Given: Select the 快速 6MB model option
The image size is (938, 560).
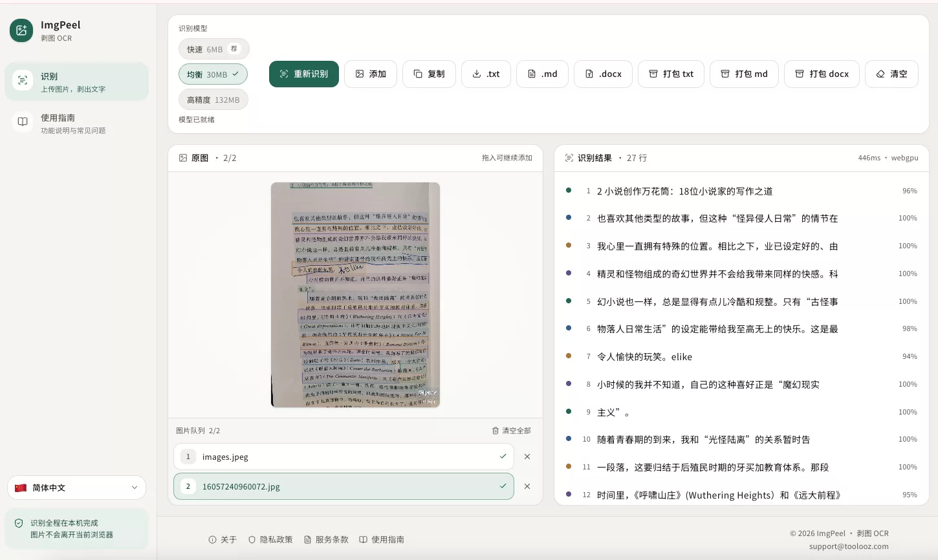Looking at the screenshot, I should (213, 49).
